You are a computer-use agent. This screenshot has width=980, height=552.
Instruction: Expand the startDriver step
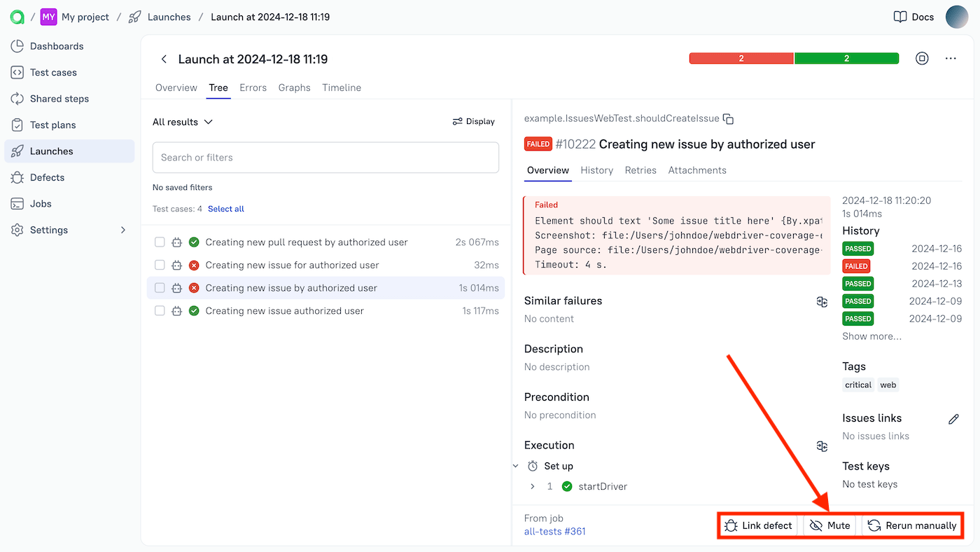click(532, 486)
